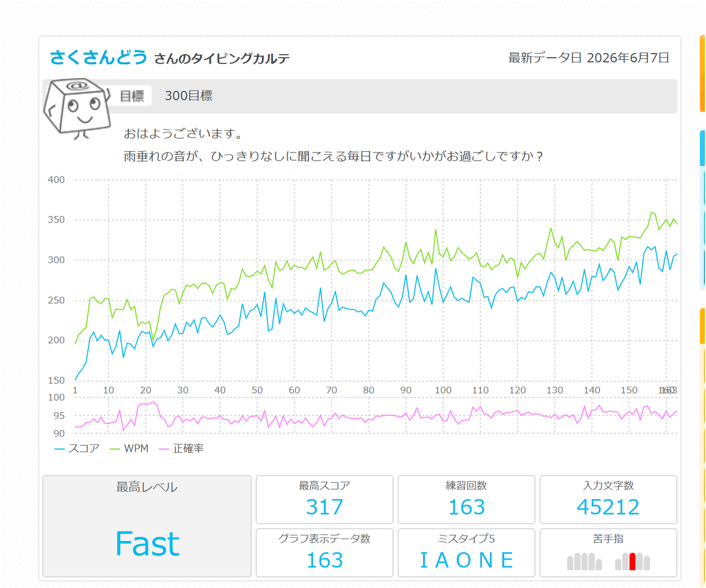The width and height of the screenshot is (706, 588).
Task: Click the 目標 label tag
Action: pos(132,96)
